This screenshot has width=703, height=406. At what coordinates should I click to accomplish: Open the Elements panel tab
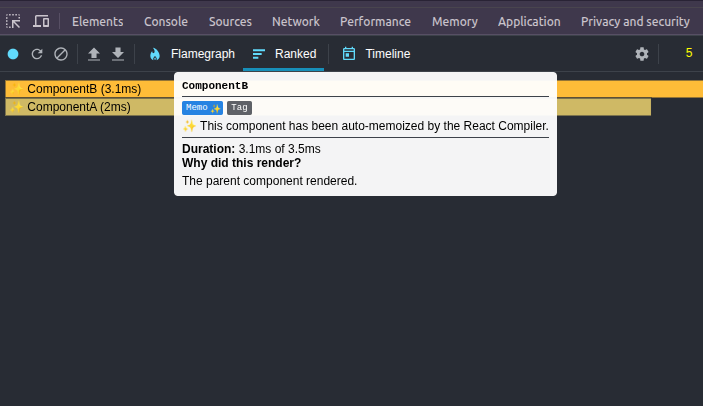pyautogui.click(x=98, y=22)
